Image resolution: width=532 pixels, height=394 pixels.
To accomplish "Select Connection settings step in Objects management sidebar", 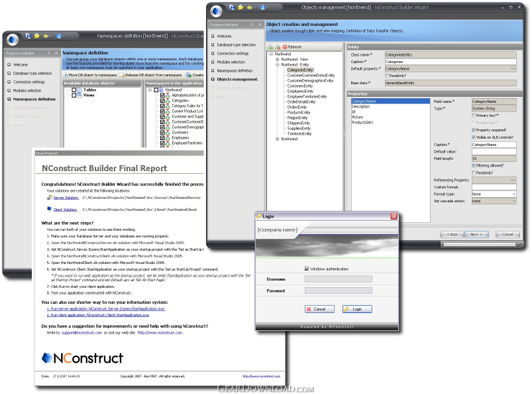I will [x=233, y=53].
